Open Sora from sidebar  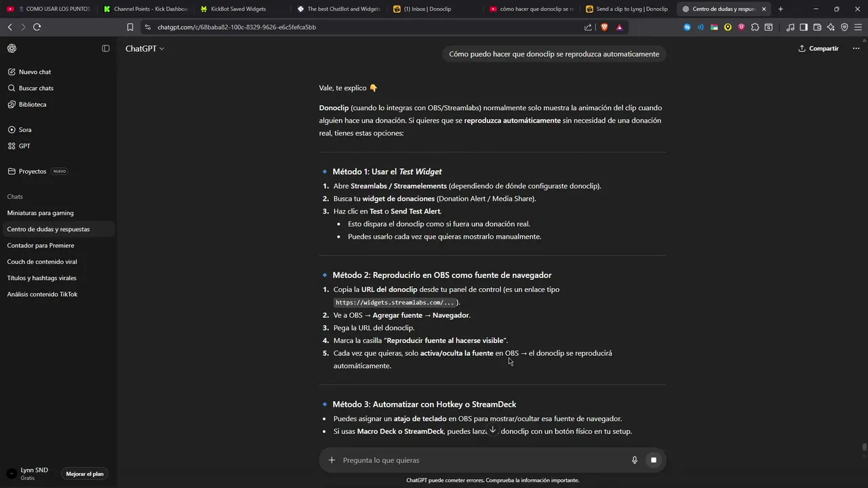25,129
